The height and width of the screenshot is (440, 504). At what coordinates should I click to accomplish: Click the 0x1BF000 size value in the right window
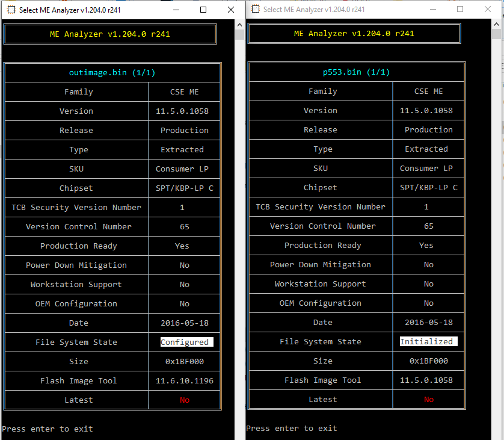point(429,361)
